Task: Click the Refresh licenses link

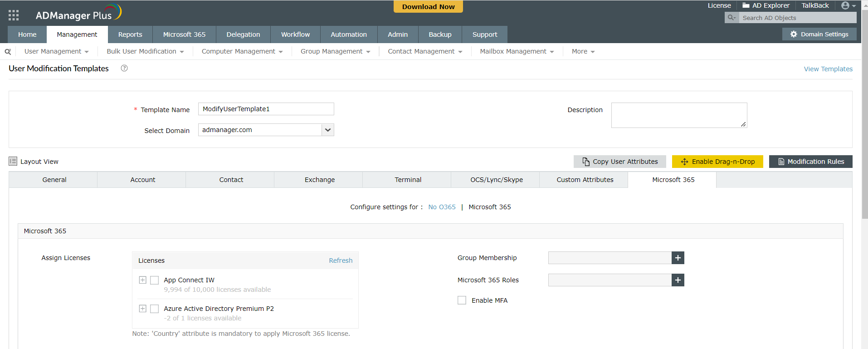Action: point(341,261)
